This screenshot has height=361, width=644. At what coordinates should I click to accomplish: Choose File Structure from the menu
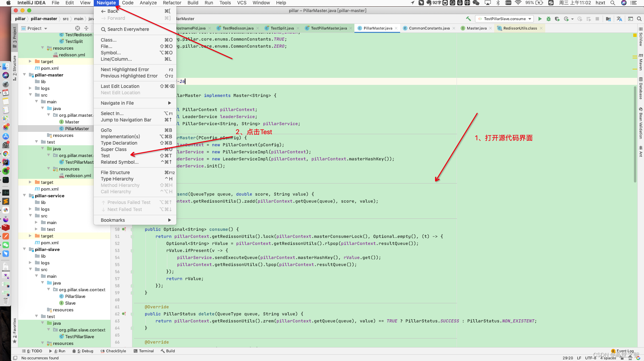click(x=135, y=172)
